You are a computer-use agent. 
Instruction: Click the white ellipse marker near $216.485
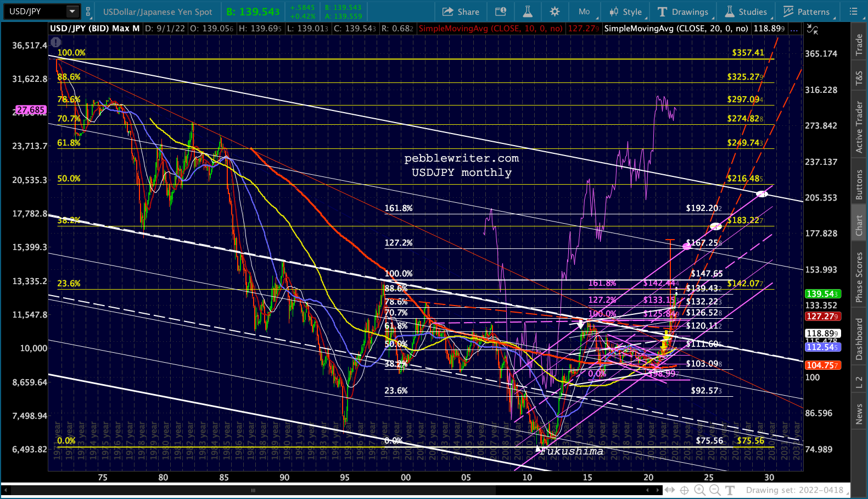[762, 194]
